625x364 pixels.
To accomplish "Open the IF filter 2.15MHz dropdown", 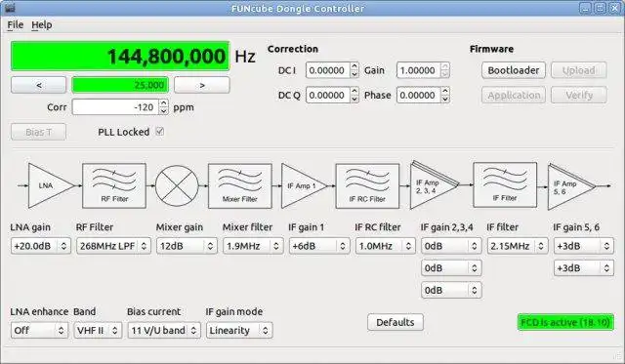I will coord(518,246).
